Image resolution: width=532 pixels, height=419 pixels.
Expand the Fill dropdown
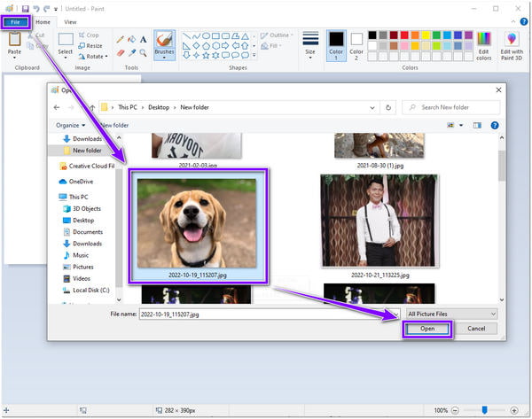pos(271,45)
